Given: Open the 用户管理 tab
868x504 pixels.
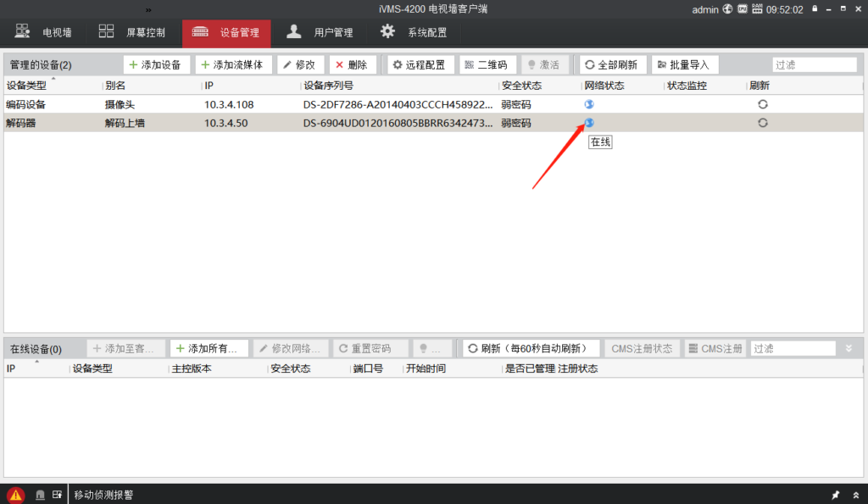Looking at the screenshot, I should [x=320, y=33].
